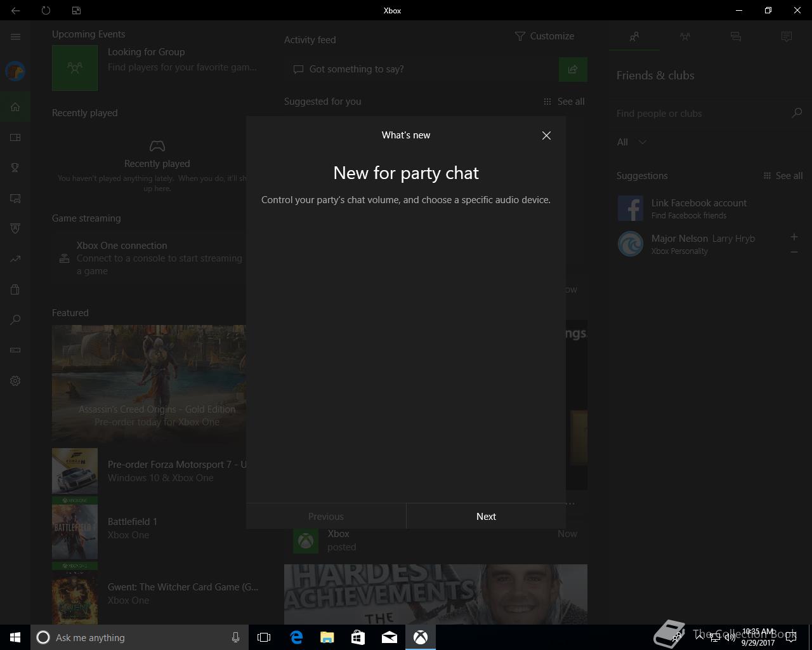Open Mail app from taskbar
Screen dimensions: 812x650
[x=390, y=637]
